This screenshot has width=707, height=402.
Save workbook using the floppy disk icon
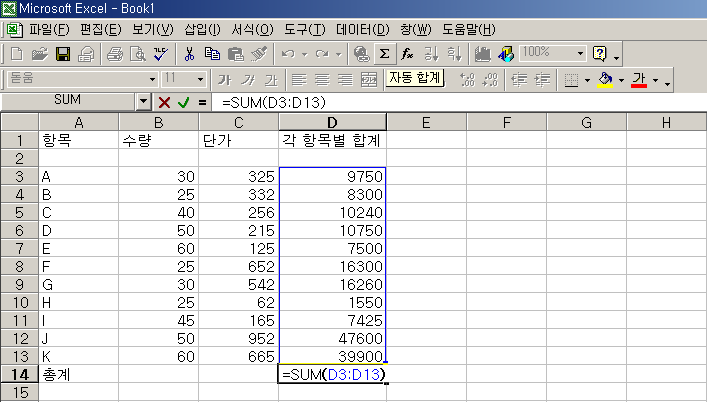63,54
